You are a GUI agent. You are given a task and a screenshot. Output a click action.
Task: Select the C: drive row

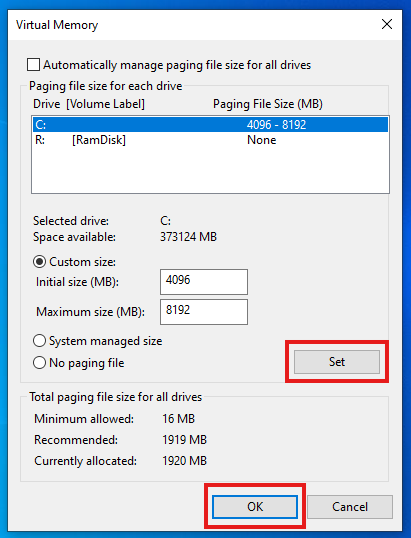point(211,125)
